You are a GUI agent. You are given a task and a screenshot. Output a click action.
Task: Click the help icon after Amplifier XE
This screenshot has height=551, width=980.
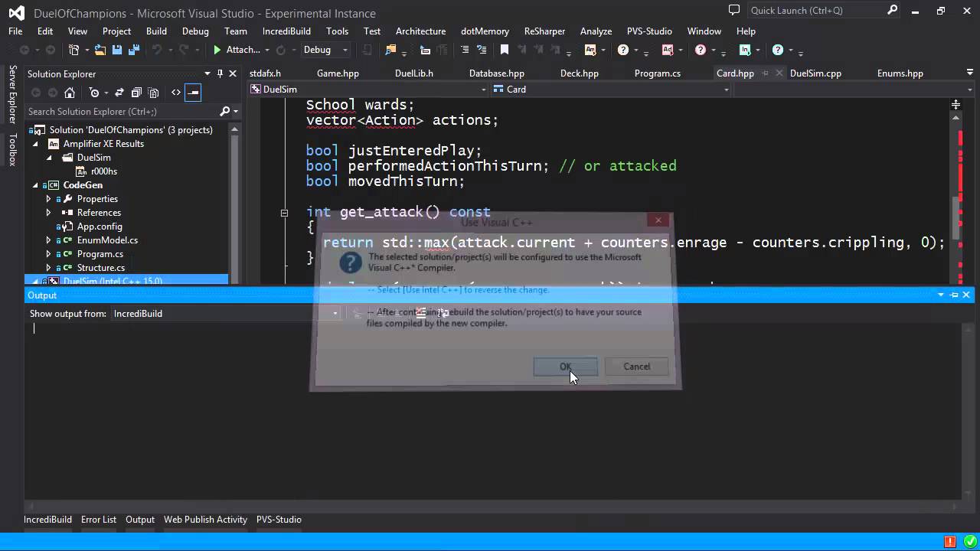[623, 50]
